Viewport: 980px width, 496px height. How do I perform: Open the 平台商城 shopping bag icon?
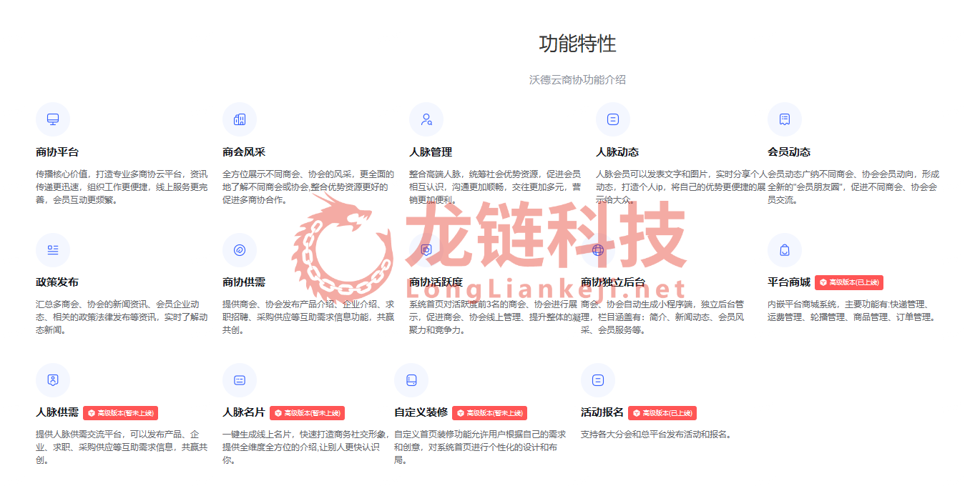785,249
